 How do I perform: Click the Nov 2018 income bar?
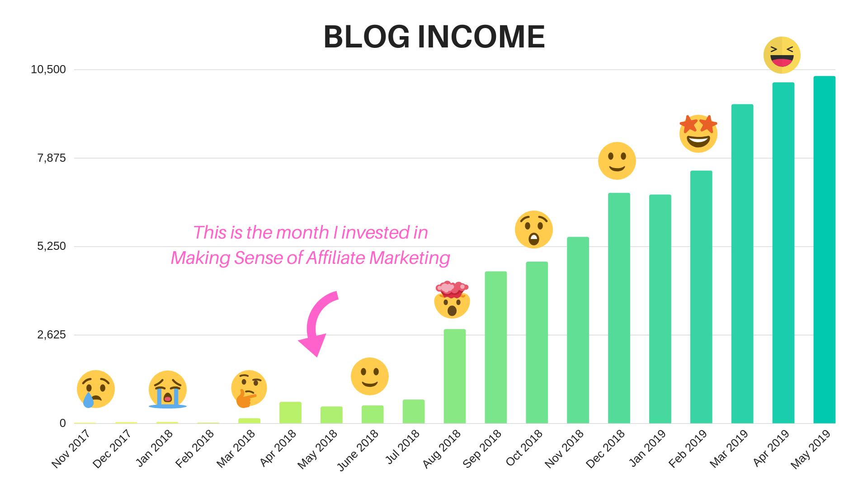point(578,330)
